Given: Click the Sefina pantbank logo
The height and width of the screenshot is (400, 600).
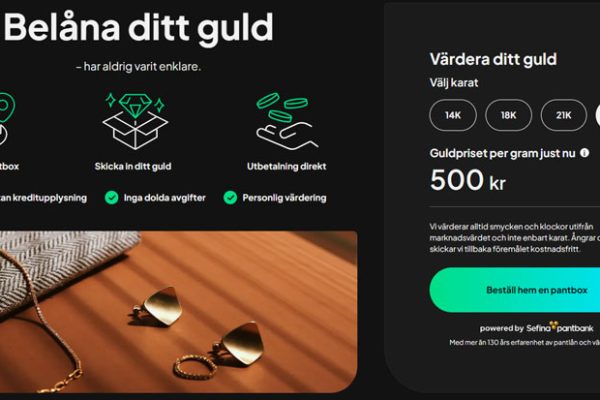Looking at the screenshot, I should coord(559,328).
